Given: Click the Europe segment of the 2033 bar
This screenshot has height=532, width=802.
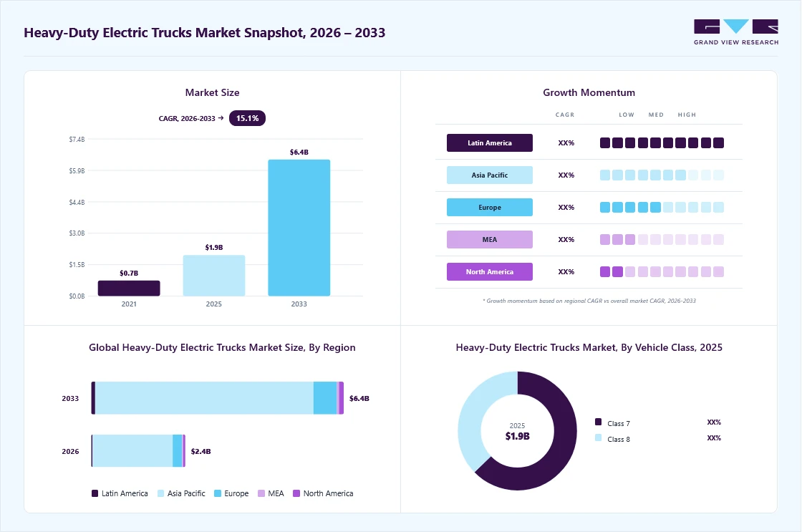Looking at the screenshot, I should (x=325, y=398).
